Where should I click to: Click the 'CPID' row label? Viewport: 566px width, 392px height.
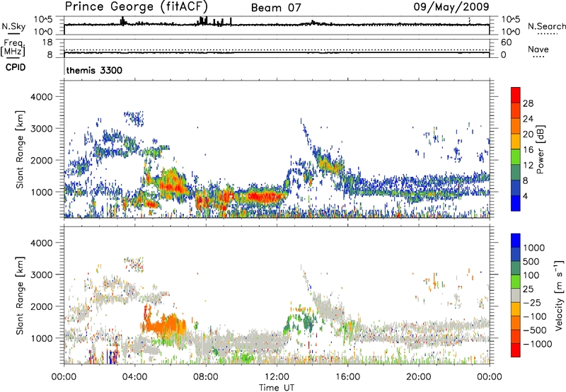click(x=16, y=67)
